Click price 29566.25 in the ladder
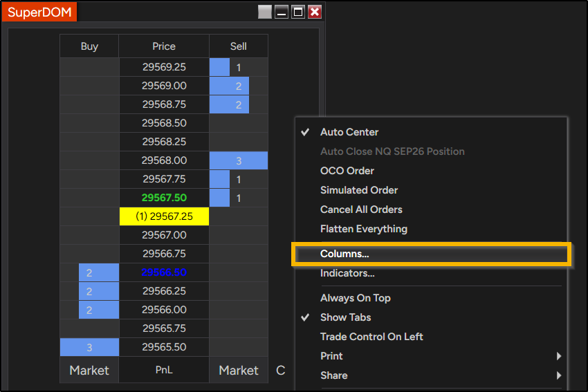588x392 pixels. [x=164, y=291]
